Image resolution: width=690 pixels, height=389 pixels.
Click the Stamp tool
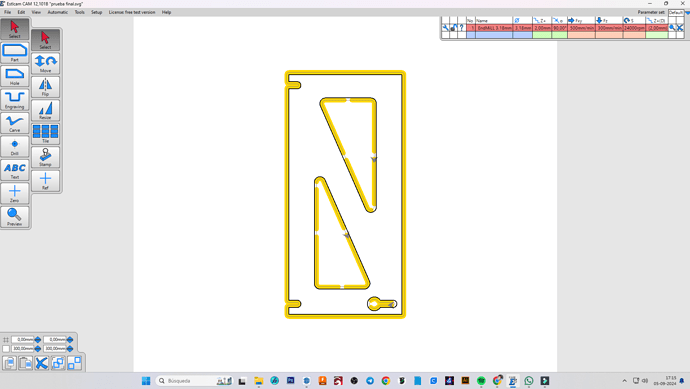[x=45, y=157]
